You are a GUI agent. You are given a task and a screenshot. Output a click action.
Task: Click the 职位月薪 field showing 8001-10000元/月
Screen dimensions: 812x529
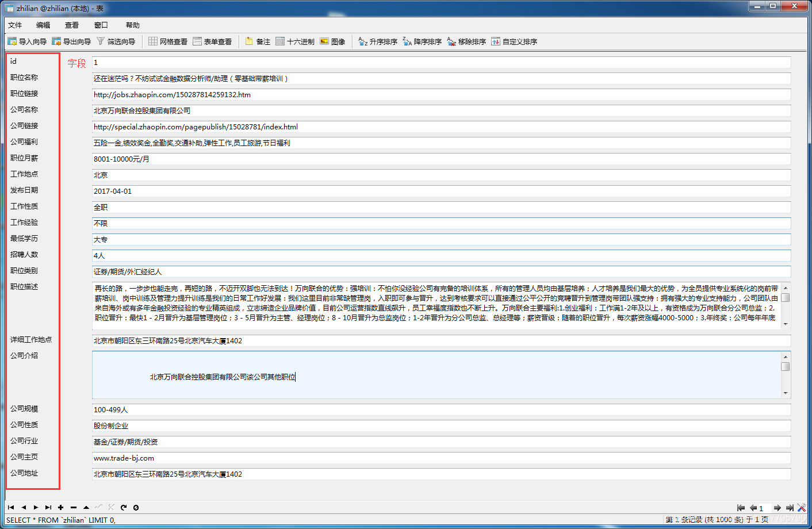(441, 159)
